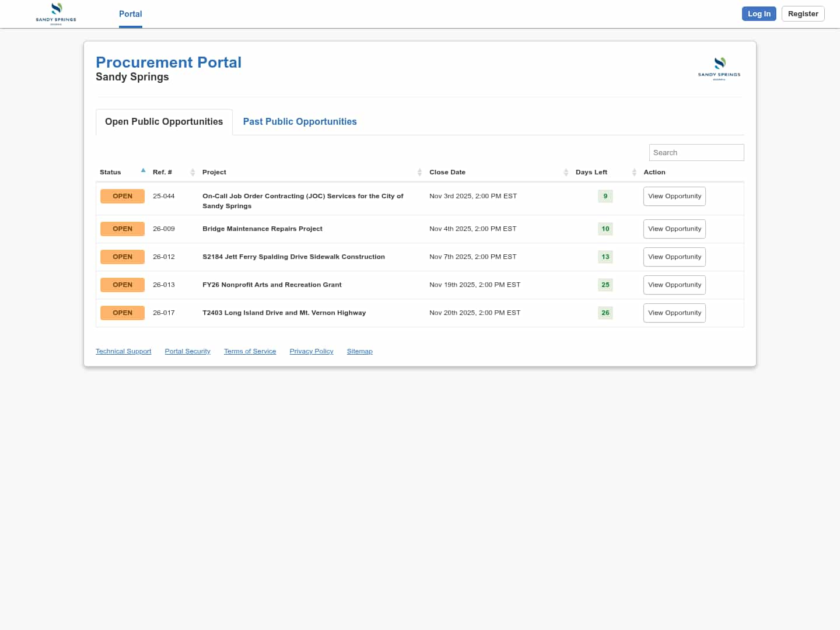This screenshot has width=840, height=630.
Task: Sort by Close Date column arrows
Action: pyautogui.click(x=566, y=172)
